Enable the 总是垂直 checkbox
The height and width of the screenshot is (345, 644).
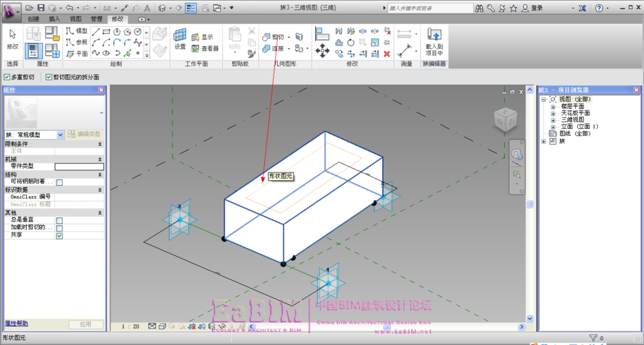pos(59,219)
